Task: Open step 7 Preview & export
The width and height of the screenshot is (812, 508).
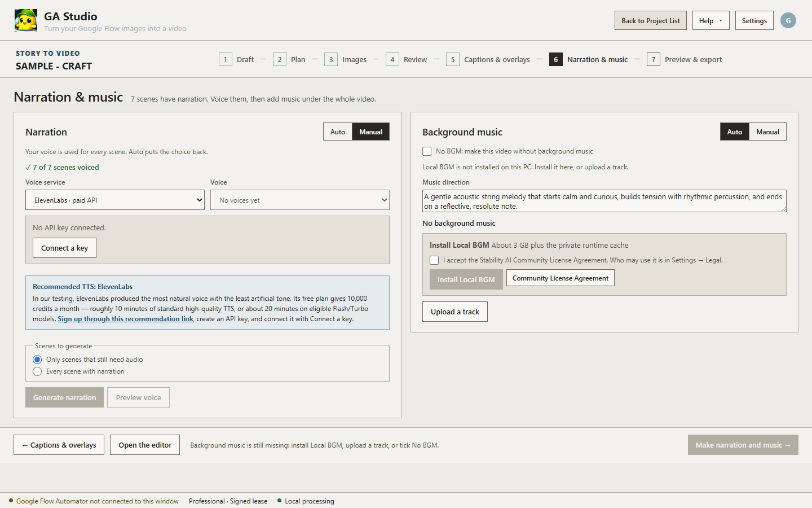Action: point(684,59)
